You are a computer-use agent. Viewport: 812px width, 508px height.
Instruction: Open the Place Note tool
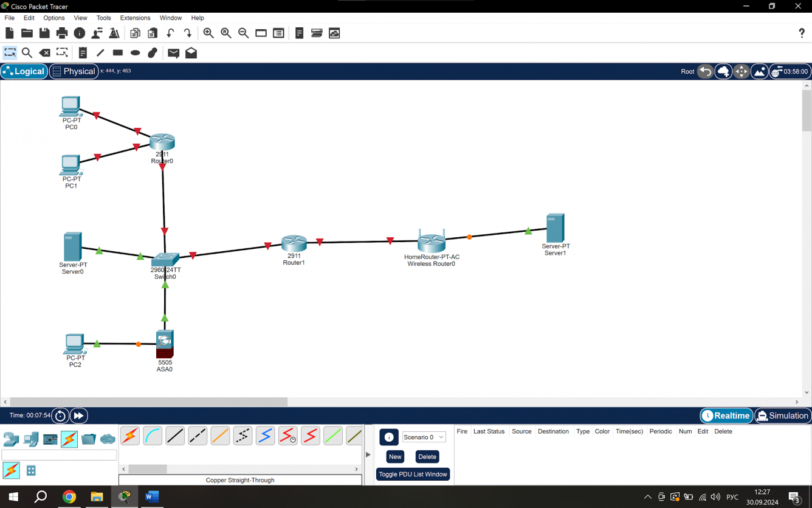click(x=83, y=53)
